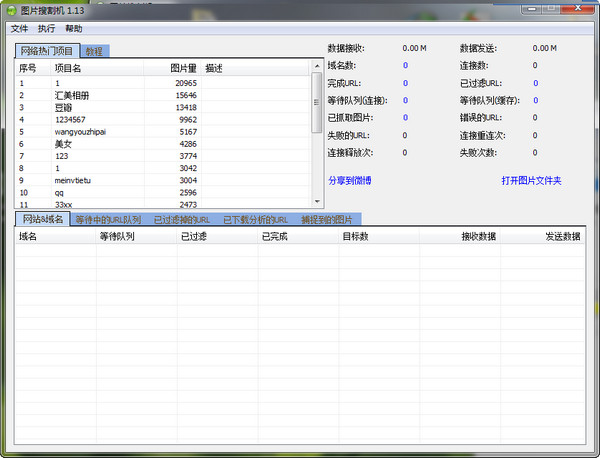Viewport: 600px width, 458px height.
Task: Open the 已过滤掉的URL tab
Action: point(182,220)
